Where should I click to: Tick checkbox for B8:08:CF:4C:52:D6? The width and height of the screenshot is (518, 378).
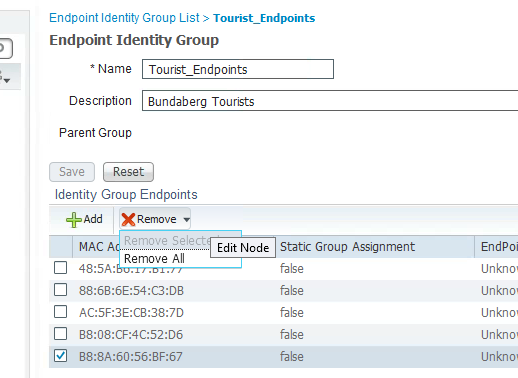click(60, 334)
